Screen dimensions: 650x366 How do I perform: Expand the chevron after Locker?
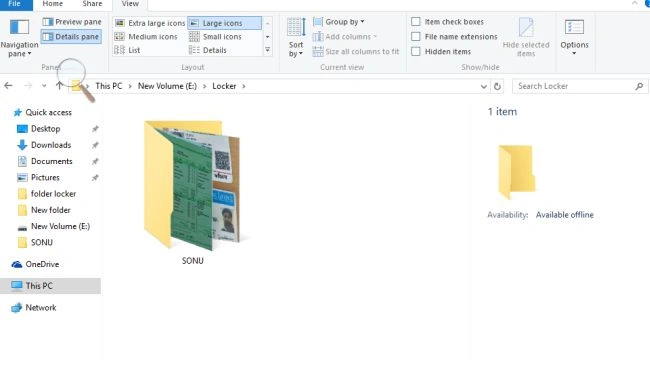[x=244, y=86]
